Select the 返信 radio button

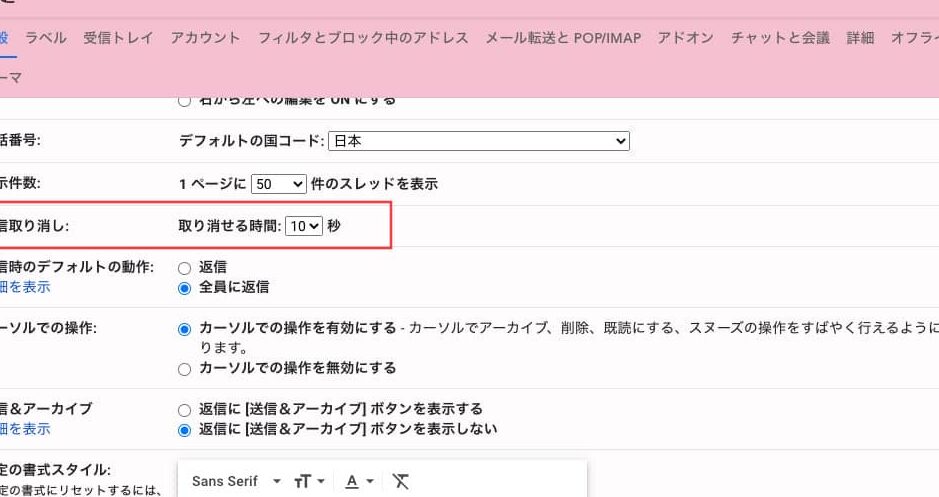click(184, 268)
